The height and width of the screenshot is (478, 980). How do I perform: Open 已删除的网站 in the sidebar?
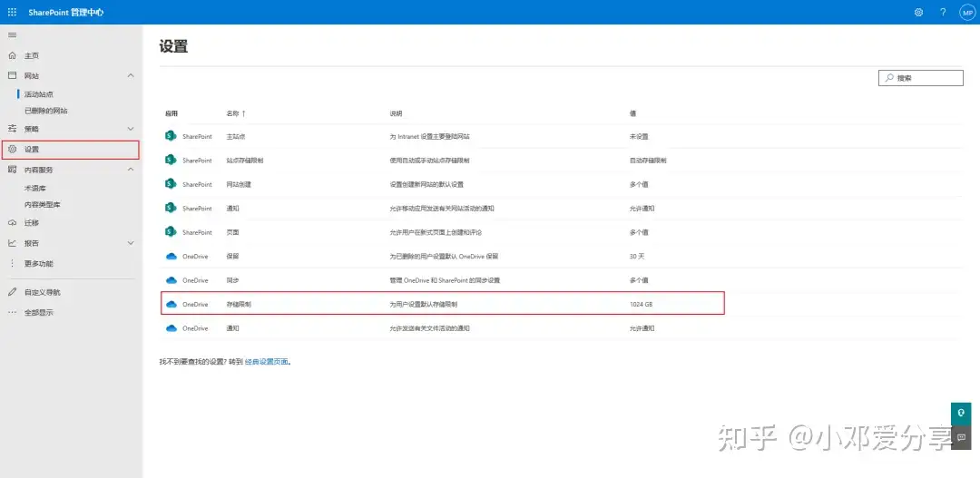(x=45, y=111)
